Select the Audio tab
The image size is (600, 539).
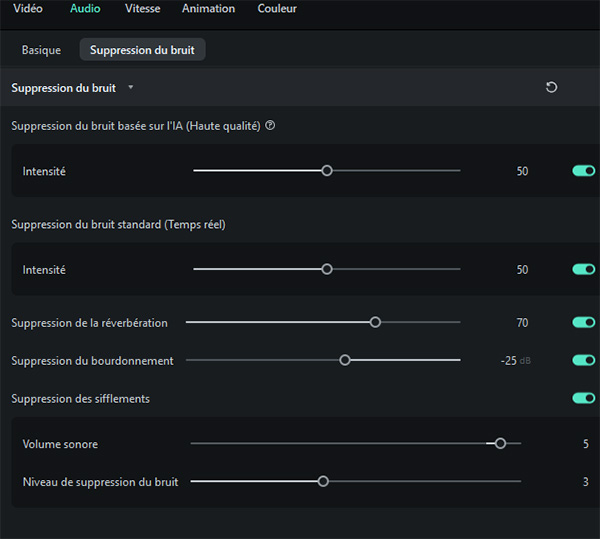pos(85,9)
